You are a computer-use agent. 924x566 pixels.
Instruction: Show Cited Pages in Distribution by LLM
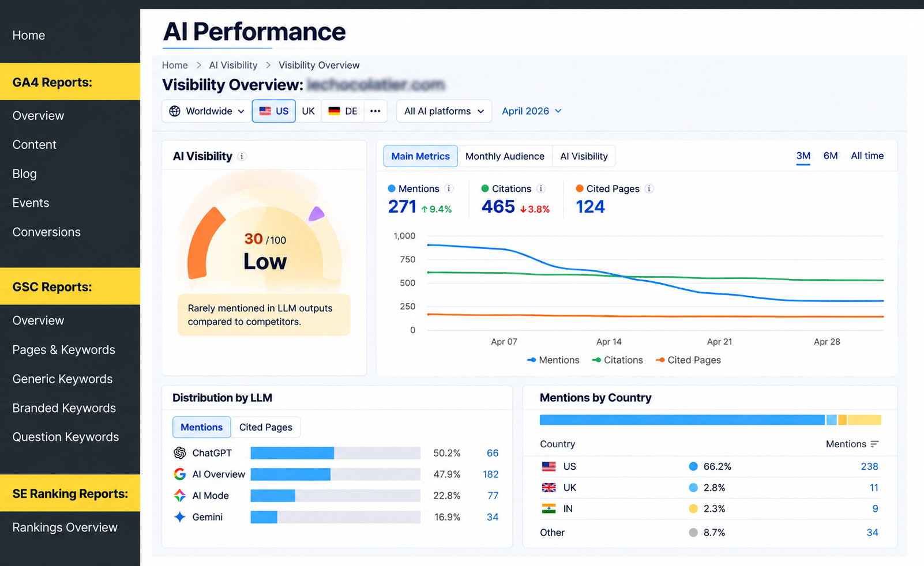pyautogui.click(x=266, y=427)
